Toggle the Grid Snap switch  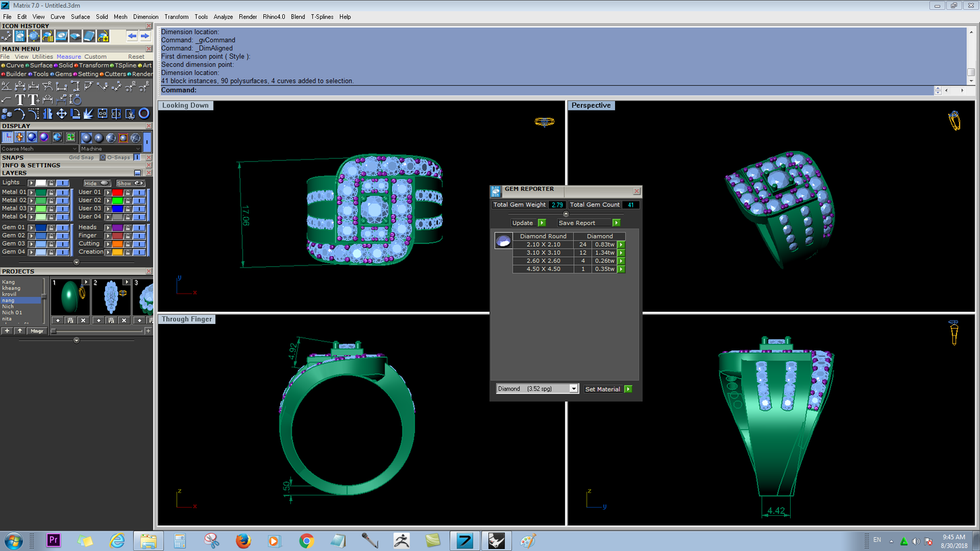click(x=102, y=157)
